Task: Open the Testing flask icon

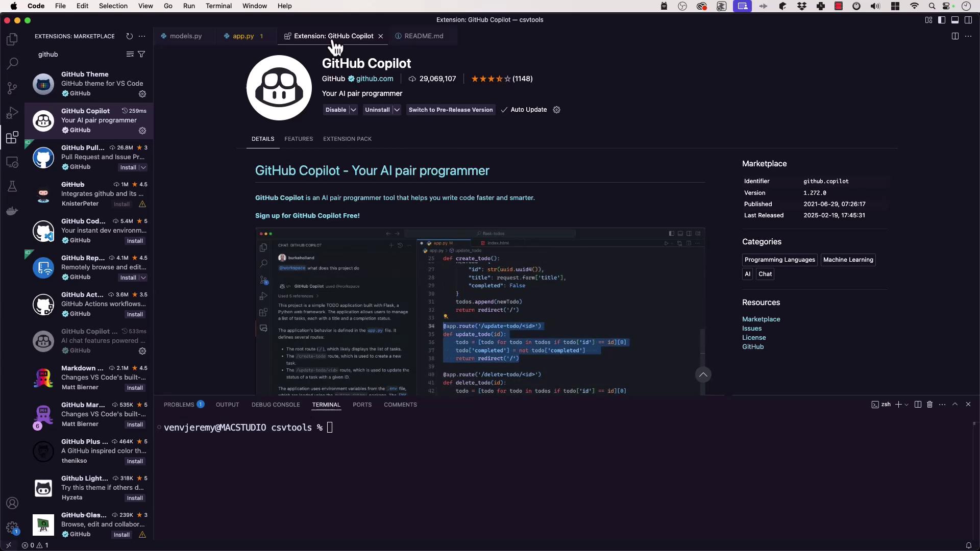Action: tap(12, 186)
